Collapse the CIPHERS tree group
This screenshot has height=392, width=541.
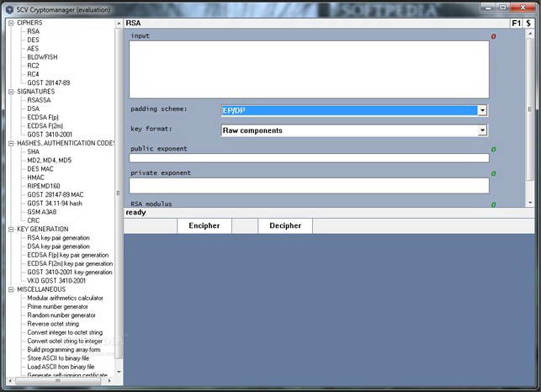pyautogui.click(x=12, y=23)
